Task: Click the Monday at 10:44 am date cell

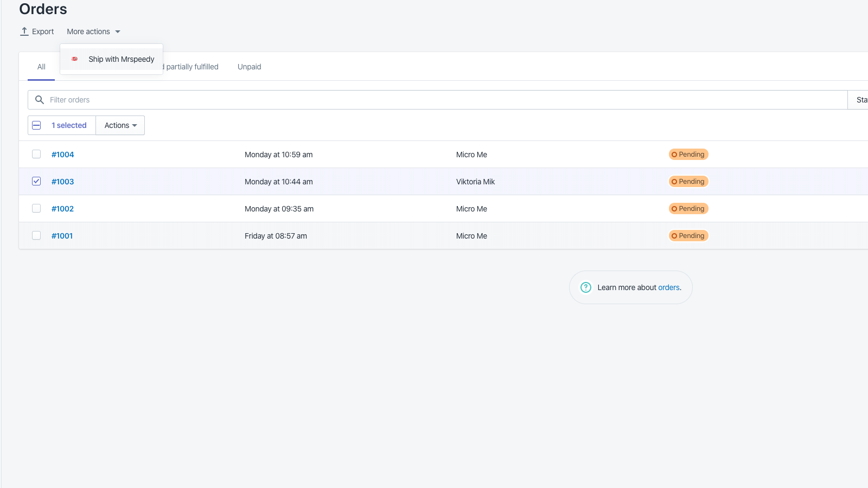Action: click(x=279, y=182)
